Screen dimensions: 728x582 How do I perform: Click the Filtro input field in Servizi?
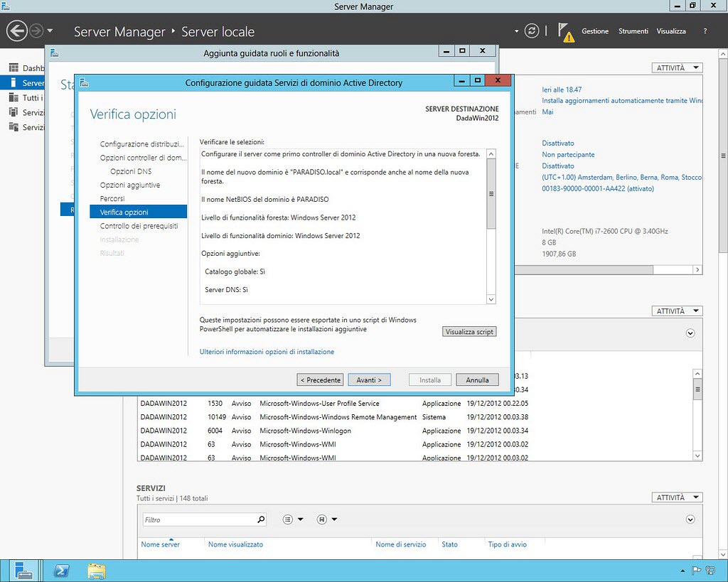(199, 519)
